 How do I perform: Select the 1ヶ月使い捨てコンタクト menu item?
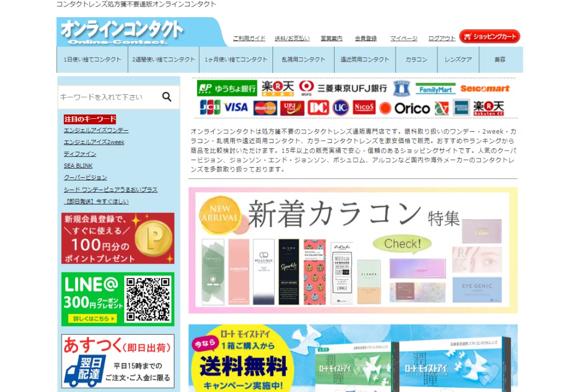[236, 59]
